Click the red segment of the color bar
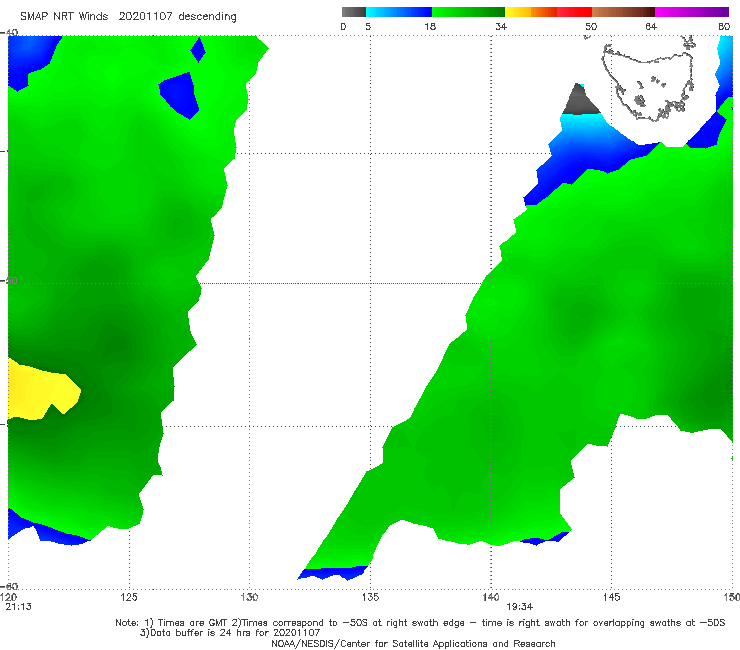 [x=575, y=12]
